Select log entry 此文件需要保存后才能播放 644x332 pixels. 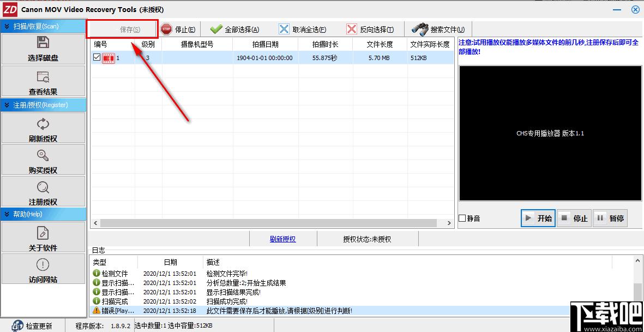click(279, 311)
